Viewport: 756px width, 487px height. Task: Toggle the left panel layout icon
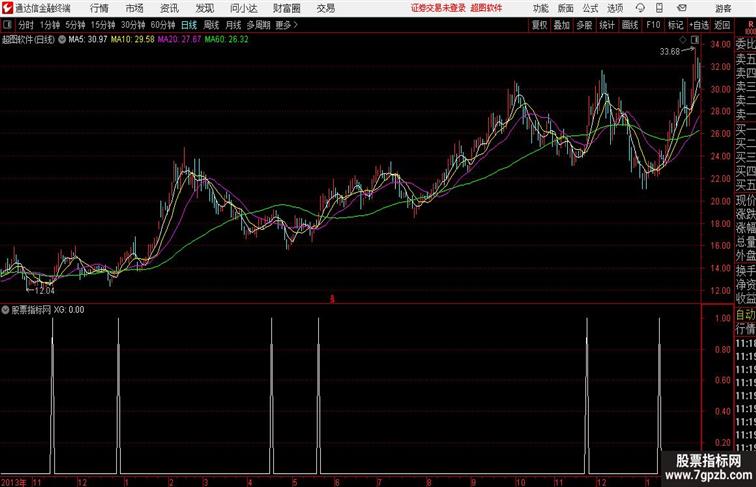[x=7, y=25]
